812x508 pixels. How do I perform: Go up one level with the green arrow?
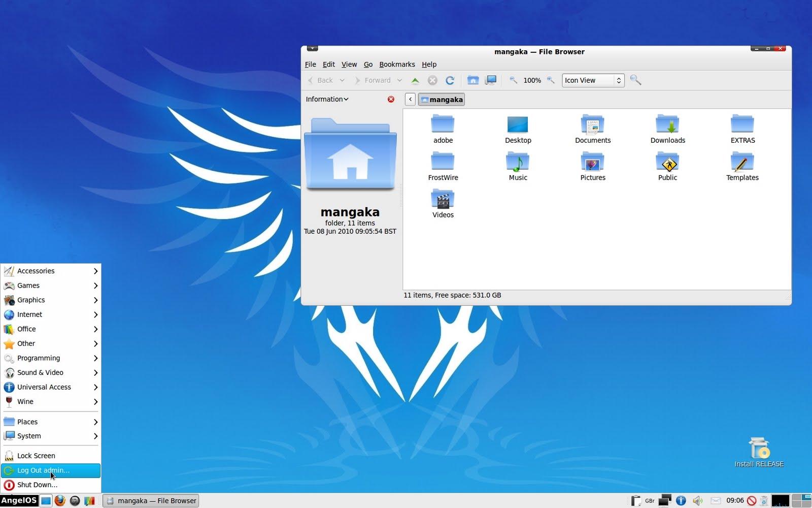click(415, 80)
